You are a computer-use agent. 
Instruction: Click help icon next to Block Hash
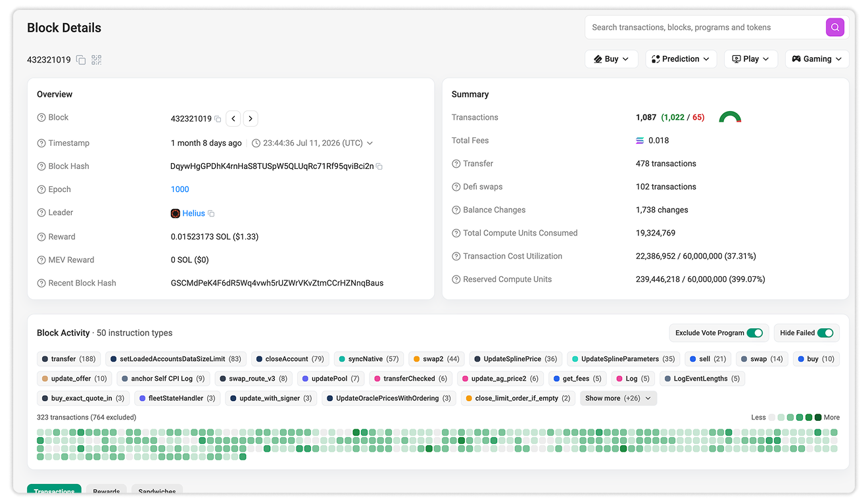coord(41,166)
